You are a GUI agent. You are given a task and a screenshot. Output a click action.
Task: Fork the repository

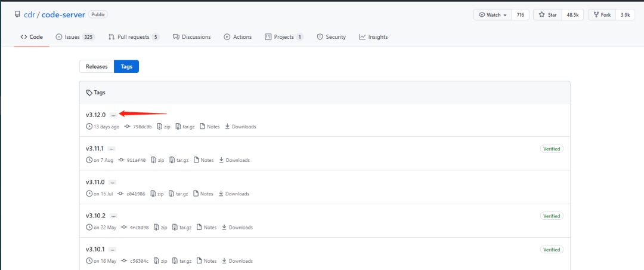602,15
